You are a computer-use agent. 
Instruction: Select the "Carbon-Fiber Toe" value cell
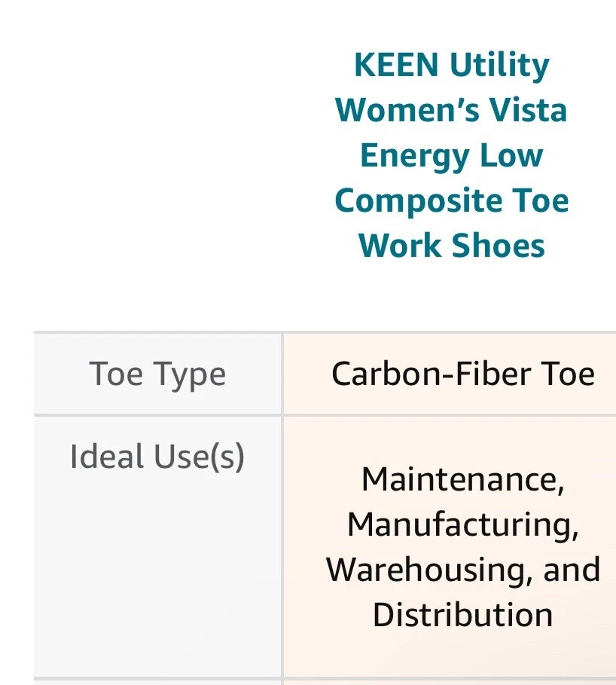coord(462,375)
